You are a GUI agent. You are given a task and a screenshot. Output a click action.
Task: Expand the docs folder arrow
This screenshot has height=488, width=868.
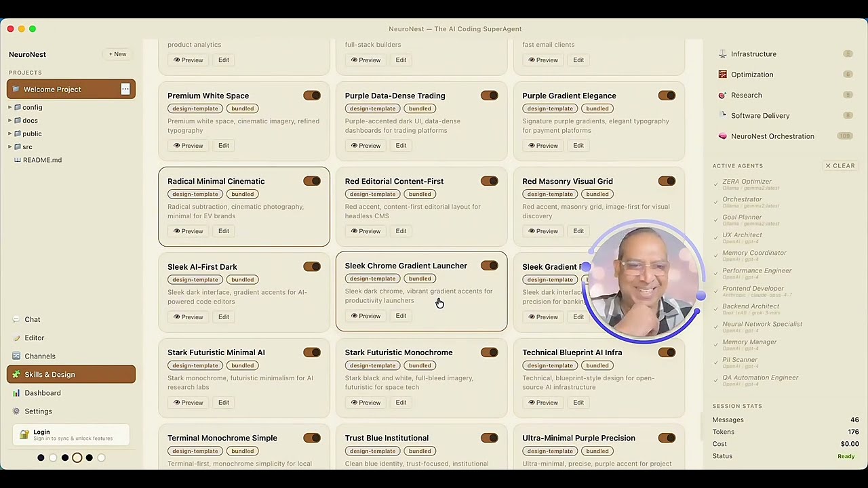[x=9, y=121]
